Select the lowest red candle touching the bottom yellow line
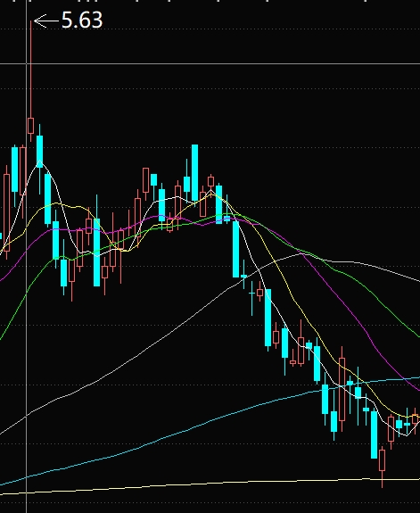420x513 pixels. tap(382, 460)
